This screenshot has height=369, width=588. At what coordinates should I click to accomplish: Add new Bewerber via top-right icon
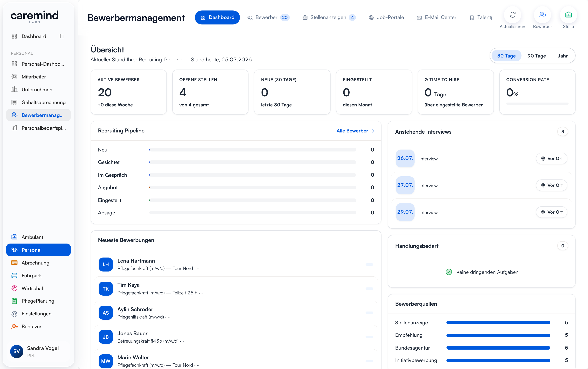click(x=542, y=15)
